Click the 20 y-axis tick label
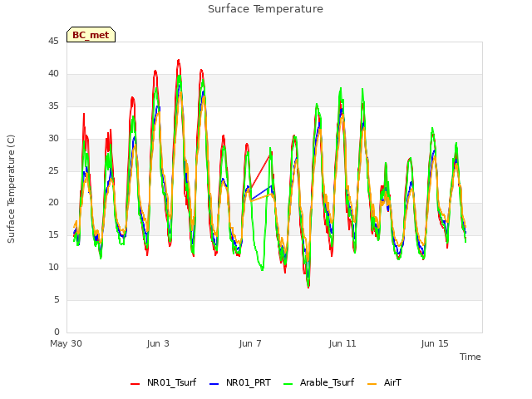The height and width of the screenshot is (399, 532). click(x=53, y=203)
